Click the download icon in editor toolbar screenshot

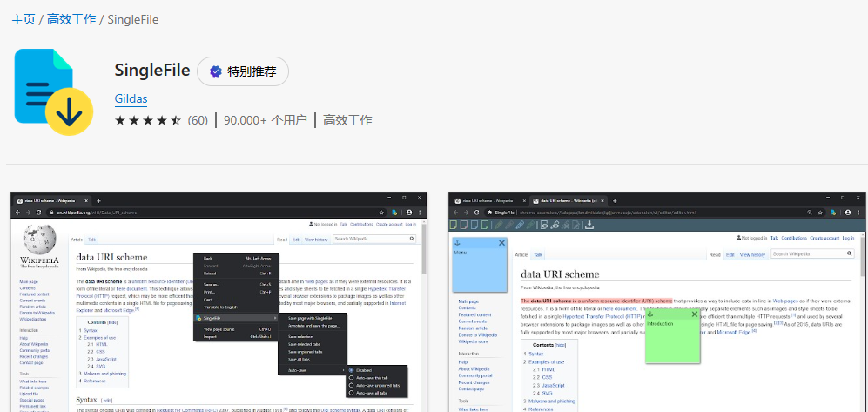[589, 225]
